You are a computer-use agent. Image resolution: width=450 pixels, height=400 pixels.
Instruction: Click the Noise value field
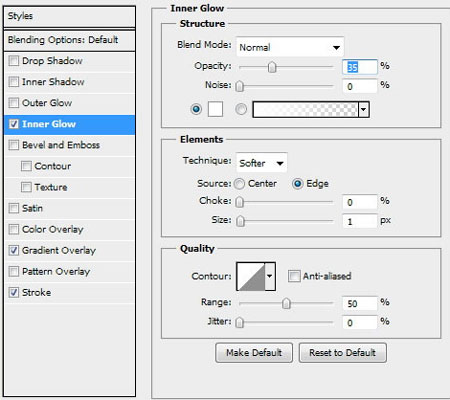pos(360,86)
